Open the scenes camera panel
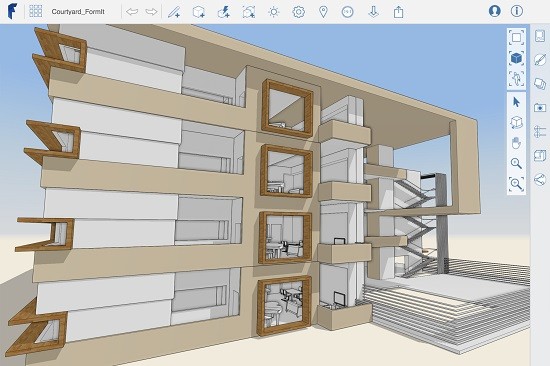Image resolution: width=550 pixels, height=366 pixels. [540, 107]
